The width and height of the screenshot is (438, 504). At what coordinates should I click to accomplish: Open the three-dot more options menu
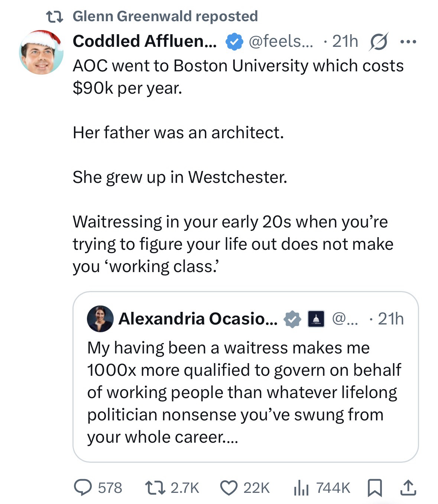tap(408, 42)
